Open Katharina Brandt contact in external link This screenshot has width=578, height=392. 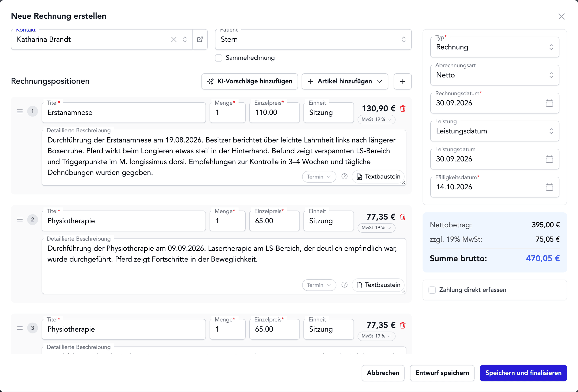coord(200,40)
